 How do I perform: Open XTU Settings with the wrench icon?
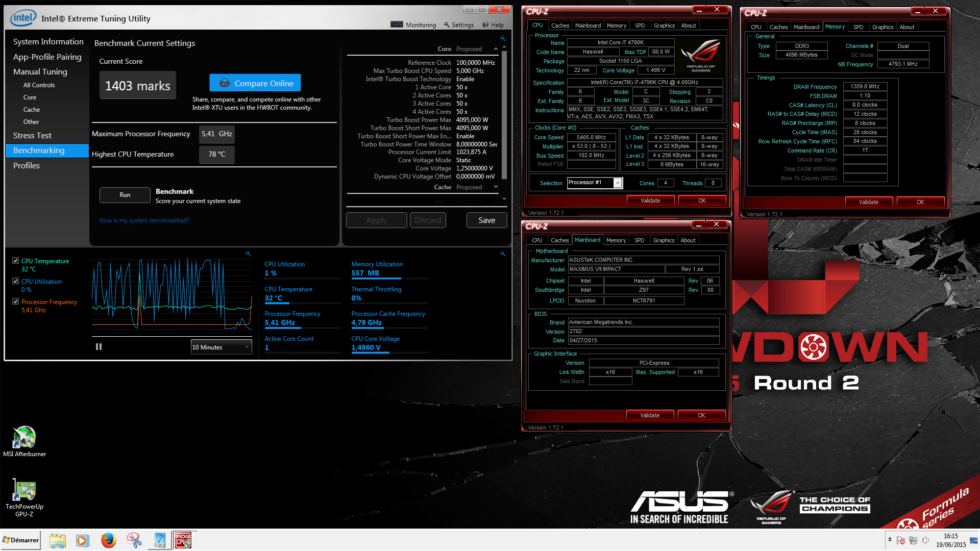(x=459, y=24)
